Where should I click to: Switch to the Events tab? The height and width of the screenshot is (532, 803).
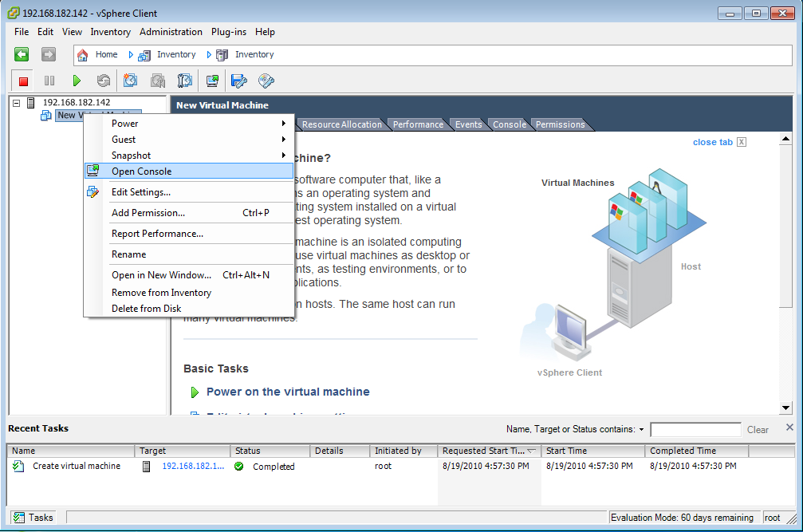pyautogui.click(x=469, y=124)
